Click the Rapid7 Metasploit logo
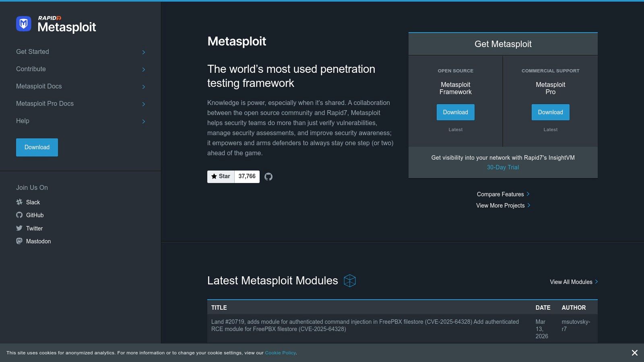This screenshot has height=362, width=644. [56, 25]
